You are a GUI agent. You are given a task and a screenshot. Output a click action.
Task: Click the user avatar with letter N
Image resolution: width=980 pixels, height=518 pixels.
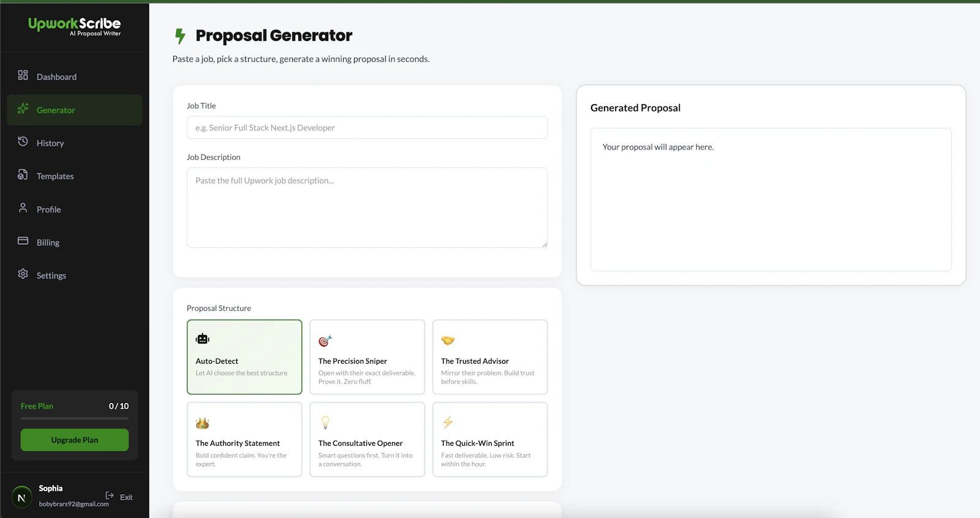[x=21, y=498]
